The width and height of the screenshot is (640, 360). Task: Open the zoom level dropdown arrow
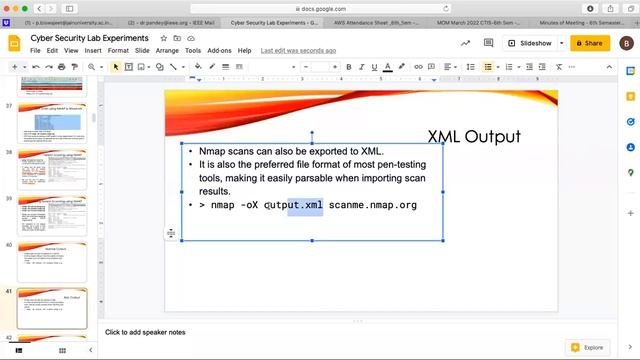101,67
